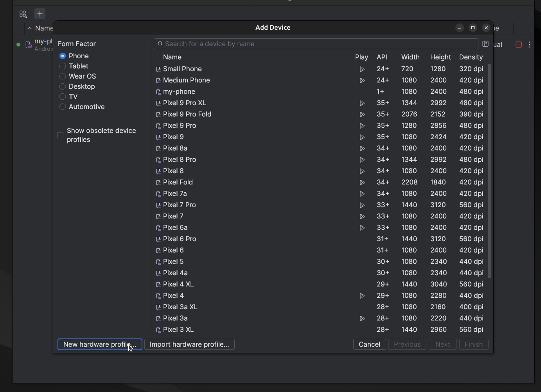541x392 pixels.
Task: Click the column details toggle icon beside search
Action: pyautogui.click(x=485, y=44)
